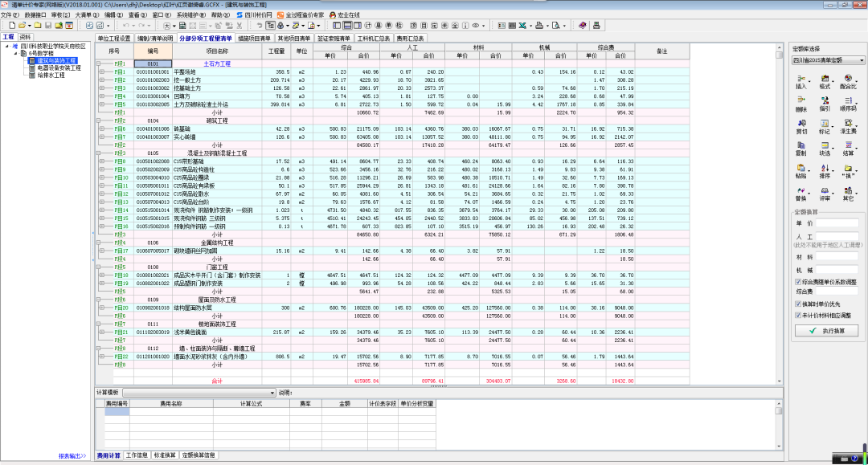868x465 pixels.
Task: Collapse the F段3 混凝土及钢筋混凝土工程 section
Action: pyautogui.click(x=99, y=153)
